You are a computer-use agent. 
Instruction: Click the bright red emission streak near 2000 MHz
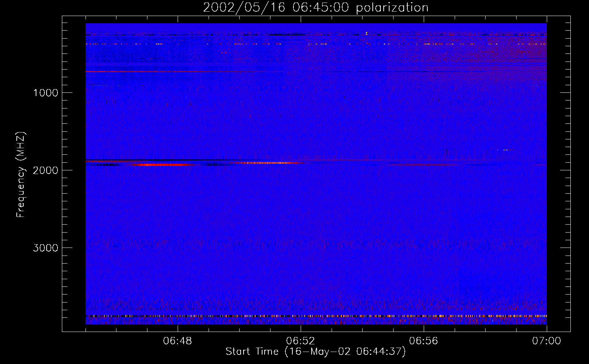click(x=164, y=165)
